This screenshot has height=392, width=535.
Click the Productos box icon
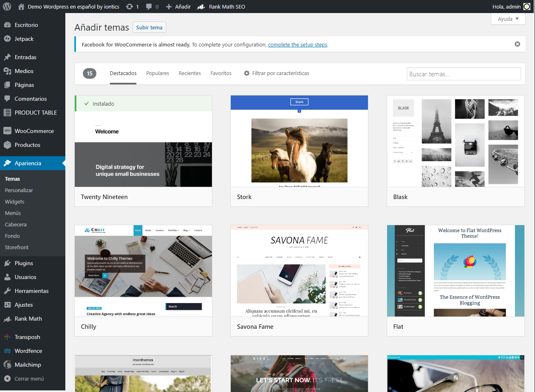[x=7, y=145]
